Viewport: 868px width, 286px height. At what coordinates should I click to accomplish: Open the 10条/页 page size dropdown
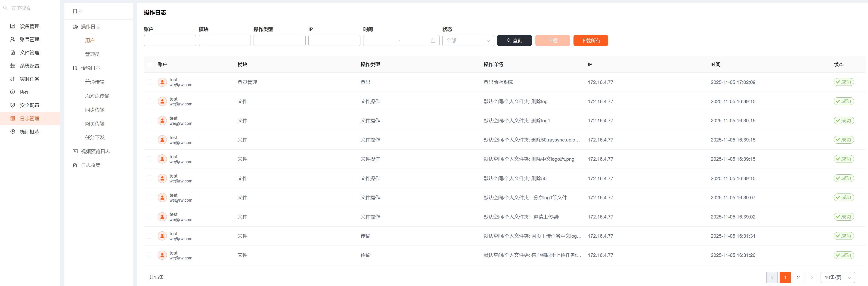pyautogui.click(x=837, y=277)
